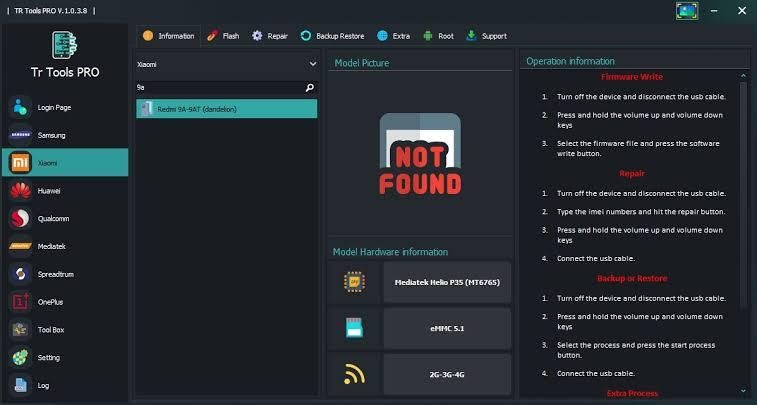Switch to the Support tab

point(486,36)
